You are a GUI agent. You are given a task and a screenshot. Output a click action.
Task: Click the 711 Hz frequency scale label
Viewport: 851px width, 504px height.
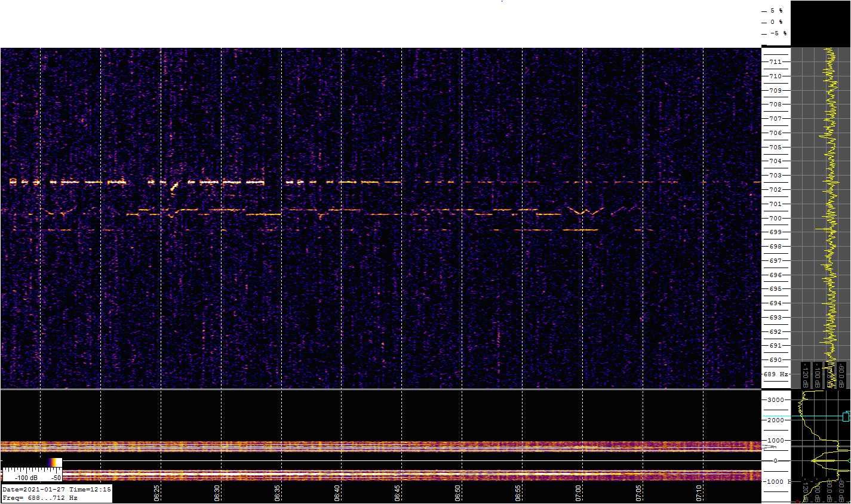776,62
